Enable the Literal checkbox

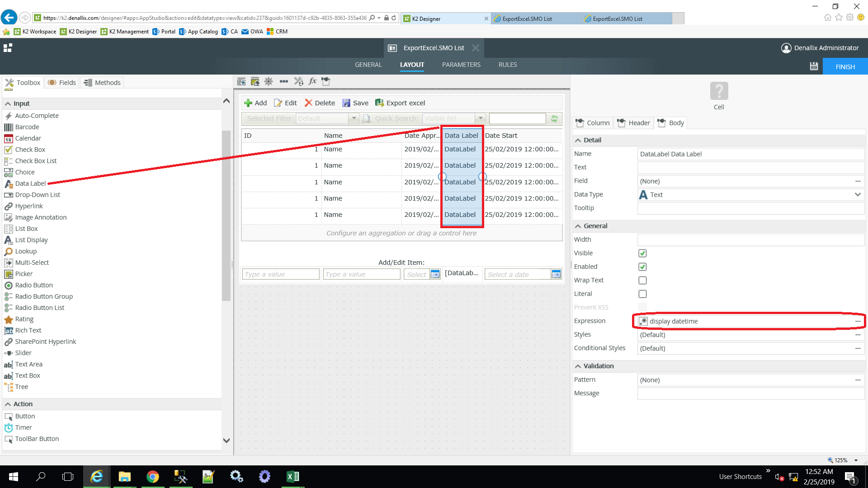pos(642,294)
